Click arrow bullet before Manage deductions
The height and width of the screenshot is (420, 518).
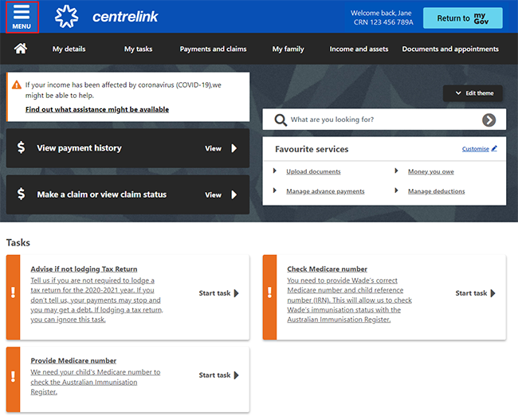[396, 190]
